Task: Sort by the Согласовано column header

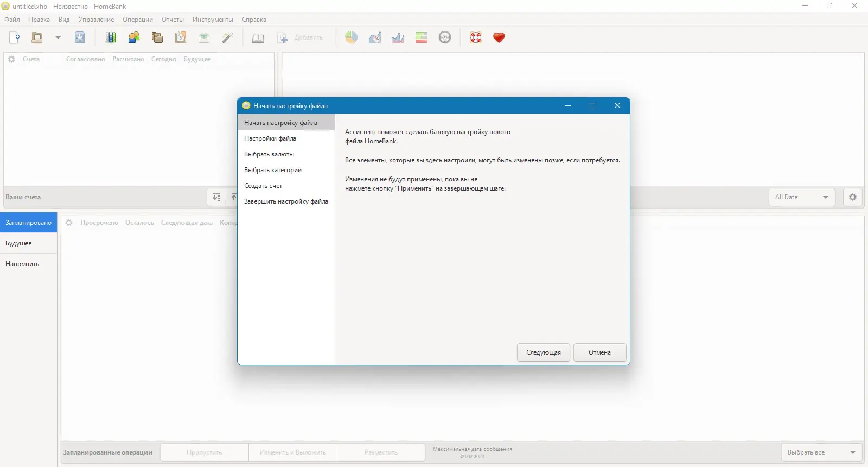Action: [86, 59]
